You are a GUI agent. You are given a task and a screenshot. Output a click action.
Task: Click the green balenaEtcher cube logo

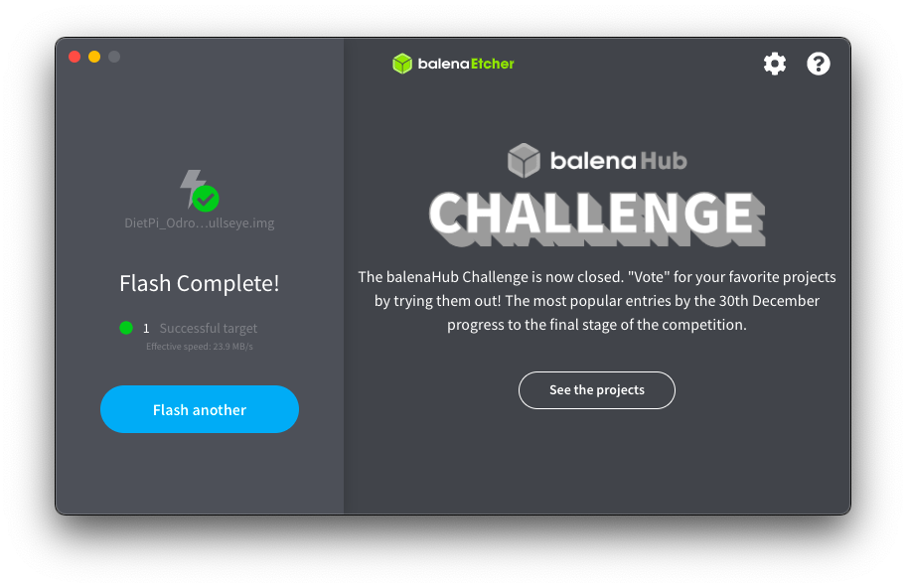[402, 64]
